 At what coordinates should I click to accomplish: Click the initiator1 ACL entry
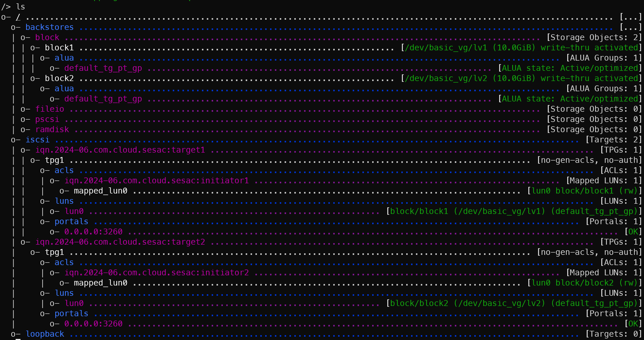click(x=156, y=180)
